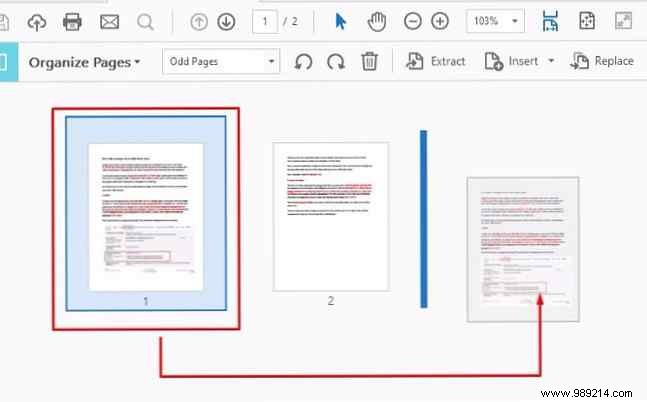This screenshot has height=402, width=647.
Task: Select page 2 thumbnail
Action: point(331,217)
